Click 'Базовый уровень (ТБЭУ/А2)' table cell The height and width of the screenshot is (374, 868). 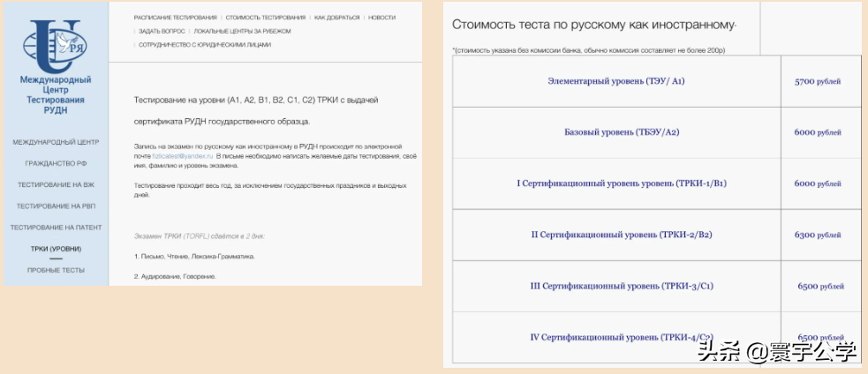pyautogui.click(x=616, y=133)
